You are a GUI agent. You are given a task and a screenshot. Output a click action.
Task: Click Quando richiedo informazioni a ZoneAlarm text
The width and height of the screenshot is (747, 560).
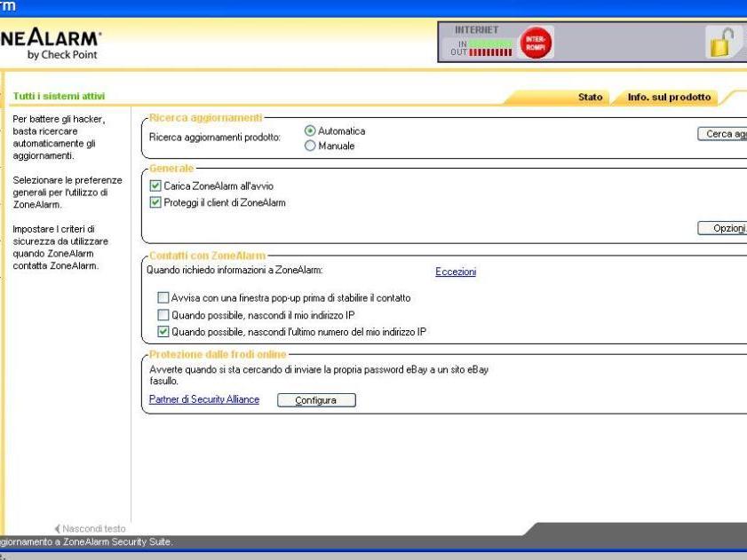point(234,270)
